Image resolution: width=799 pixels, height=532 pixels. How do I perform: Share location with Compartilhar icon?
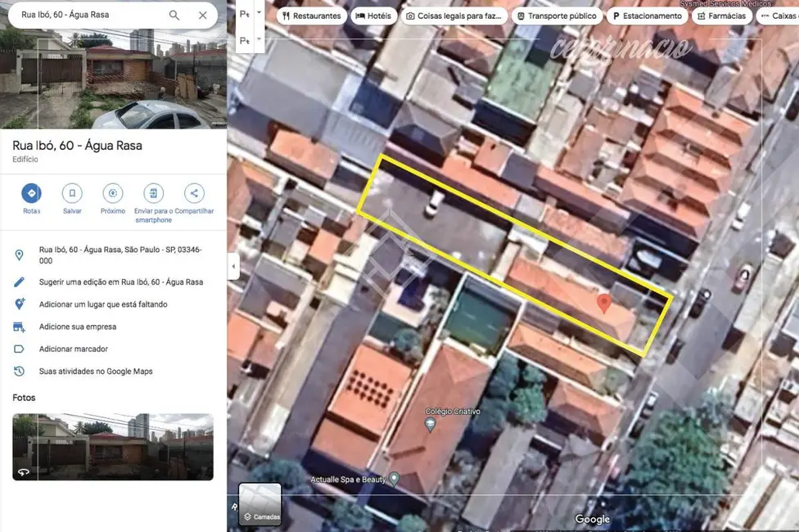[x=194, y=194]
